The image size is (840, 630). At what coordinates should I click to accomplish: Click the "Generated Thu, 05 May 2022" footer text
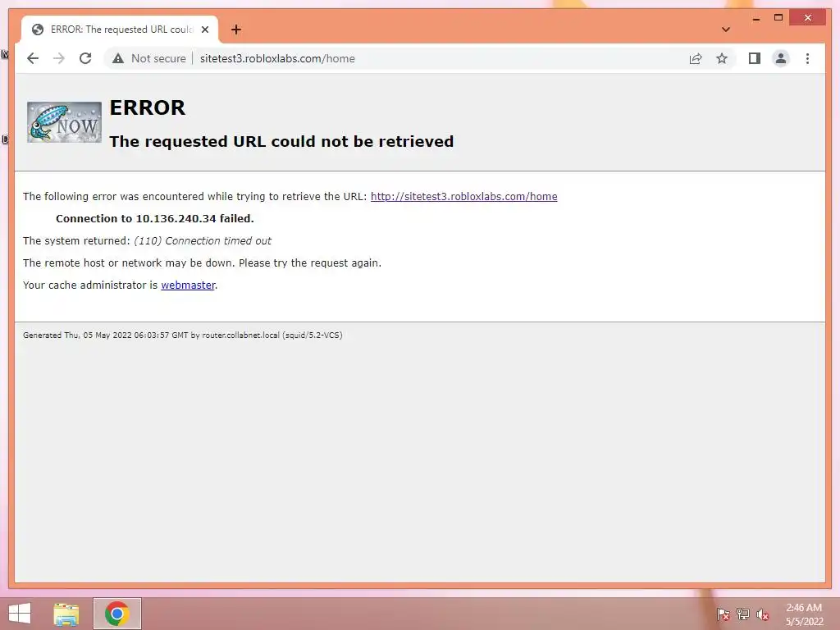tap(183, 335)
